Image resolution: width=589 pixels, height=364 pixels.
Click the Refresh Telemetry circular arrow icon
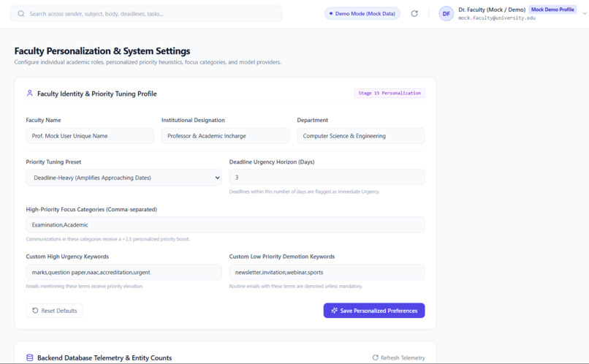[x=376, y=357]
